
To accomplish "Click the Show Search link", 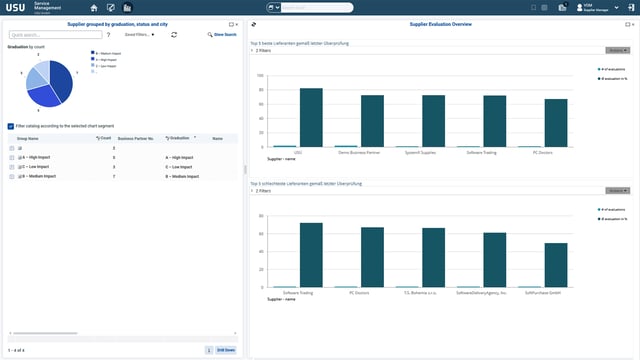I will click(222, 35).
